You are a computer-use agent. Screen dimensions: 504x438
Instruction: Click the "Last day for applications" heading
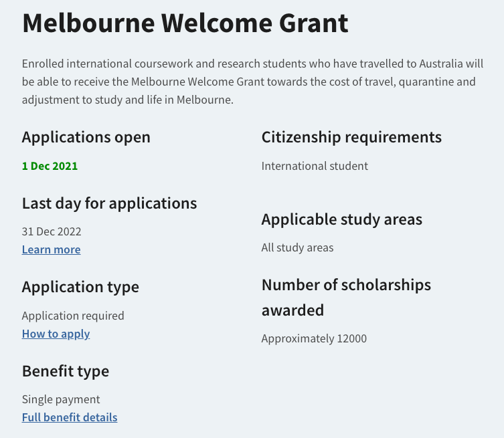109,203
